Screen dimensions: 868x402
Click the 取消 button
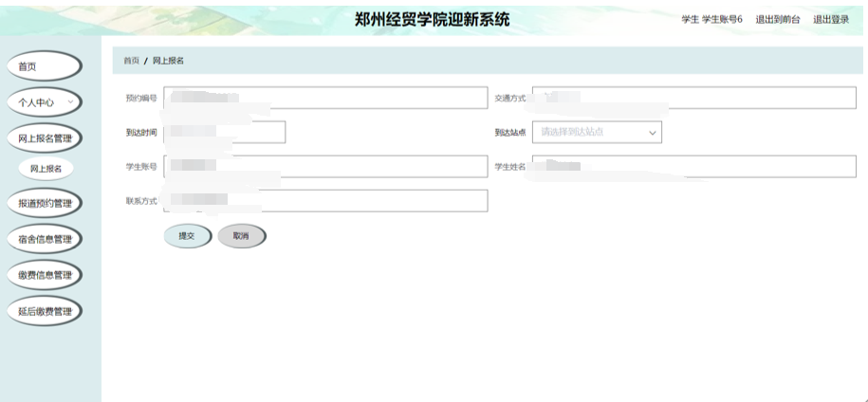click(x=241, y=236)
